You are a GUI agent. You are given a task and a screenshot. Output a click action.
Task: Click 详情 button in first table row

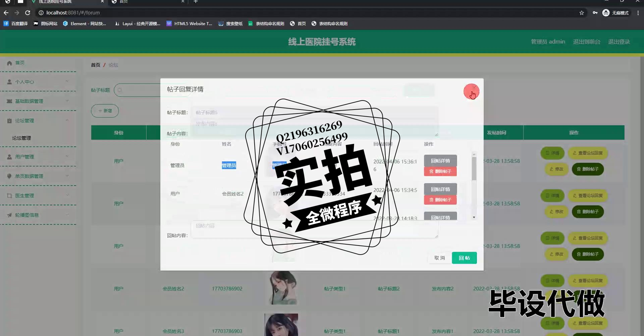(552, 153)
